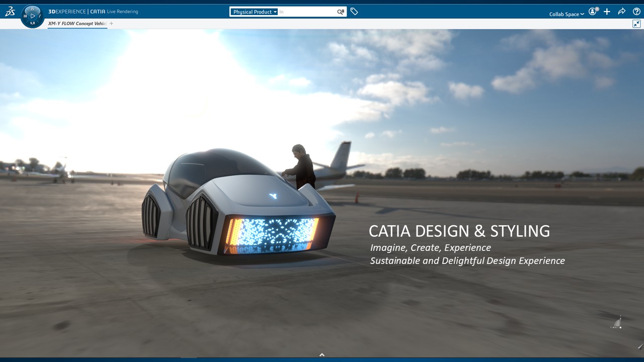Click the 3DS logo icon
The image size is (644, 362).
point(10,12)
